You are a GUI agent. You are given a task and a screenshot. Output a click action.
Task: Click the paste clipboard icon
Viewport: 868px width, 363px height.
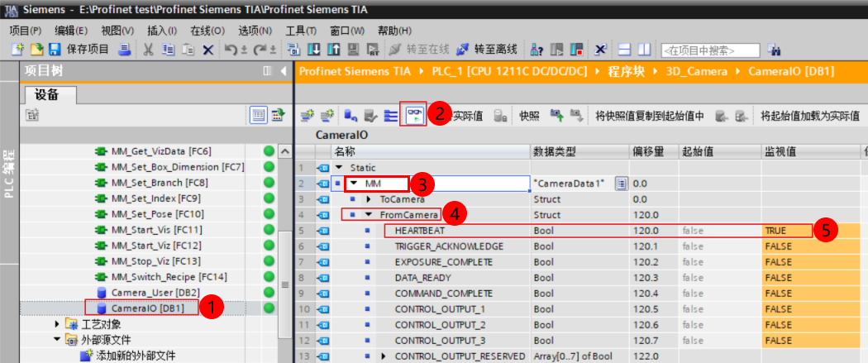pos(188,50)
